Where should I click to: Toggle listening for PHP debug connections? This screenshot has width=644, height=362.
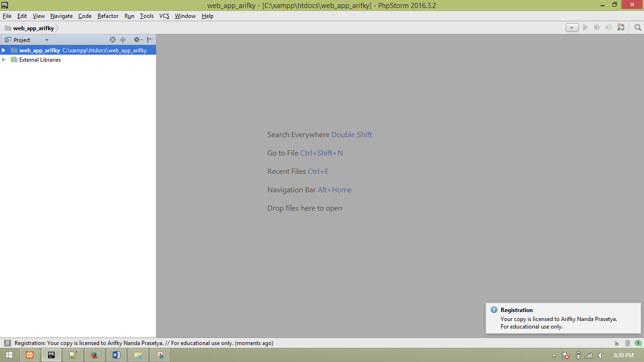coord(621,28)
